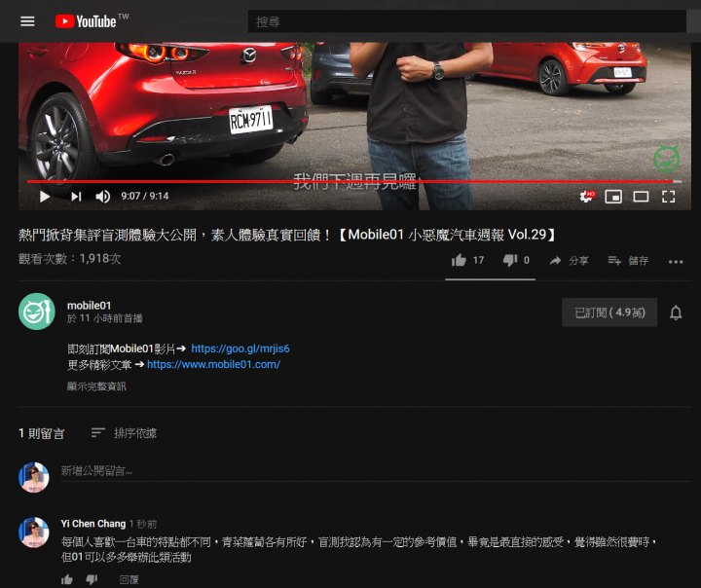The width and height of the screenshot is (701, 588).
Task: Open the player settings gear
Action: 586,197
